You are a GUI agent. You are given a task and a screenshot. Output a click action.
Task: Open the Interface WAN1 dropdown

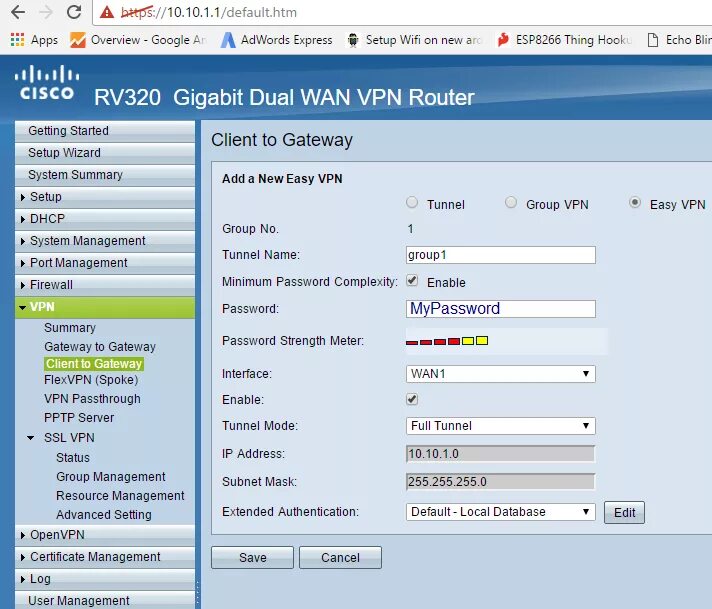pyautogui.click(x=500, y=374)
